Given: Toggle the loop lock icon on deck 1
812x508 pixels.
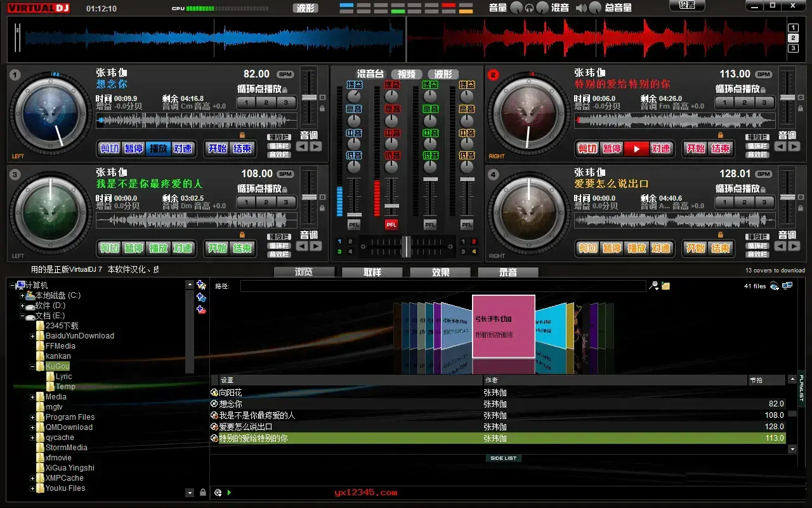Looking at the screenshot, I should (x=285, y=90).
